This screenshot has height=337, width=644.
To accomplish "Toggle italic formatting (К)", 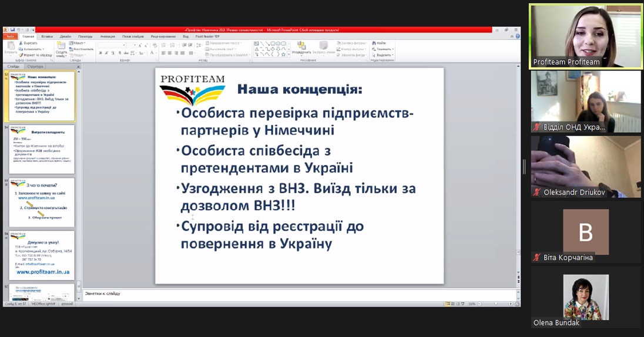I will 107,53.
